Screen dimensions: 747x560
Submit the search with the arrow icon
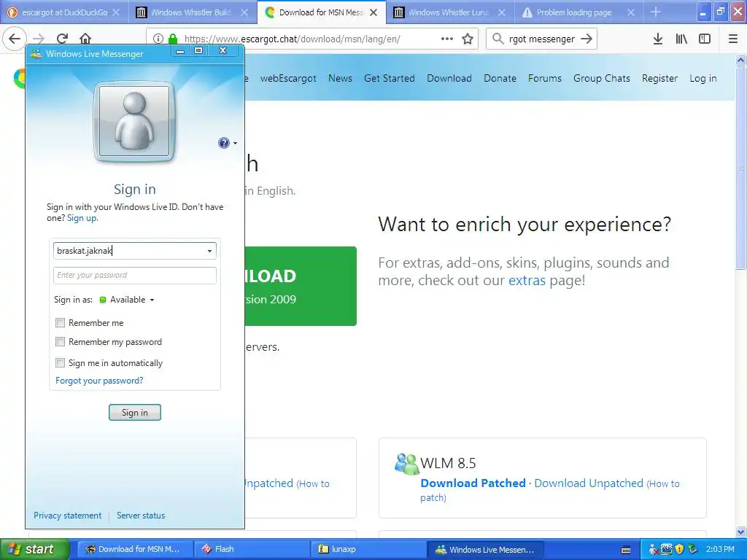tap(587, 39)
